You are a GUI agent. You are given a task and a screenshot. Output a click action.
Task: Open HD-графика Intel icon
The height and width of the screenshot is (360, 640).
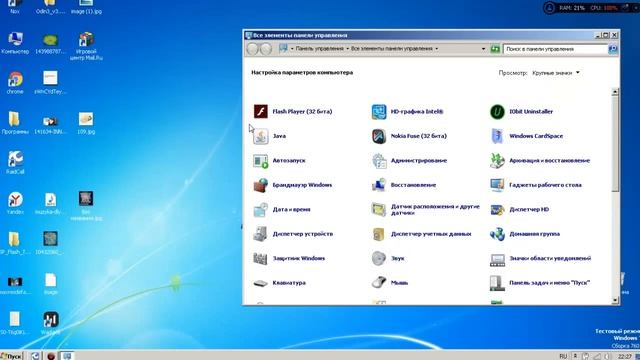coord(379,111)
